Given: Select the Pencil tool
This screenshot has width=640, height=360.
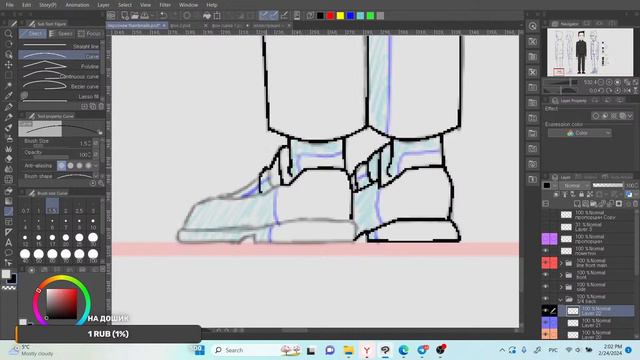Looking at the screenshot, I should (8, 117).
